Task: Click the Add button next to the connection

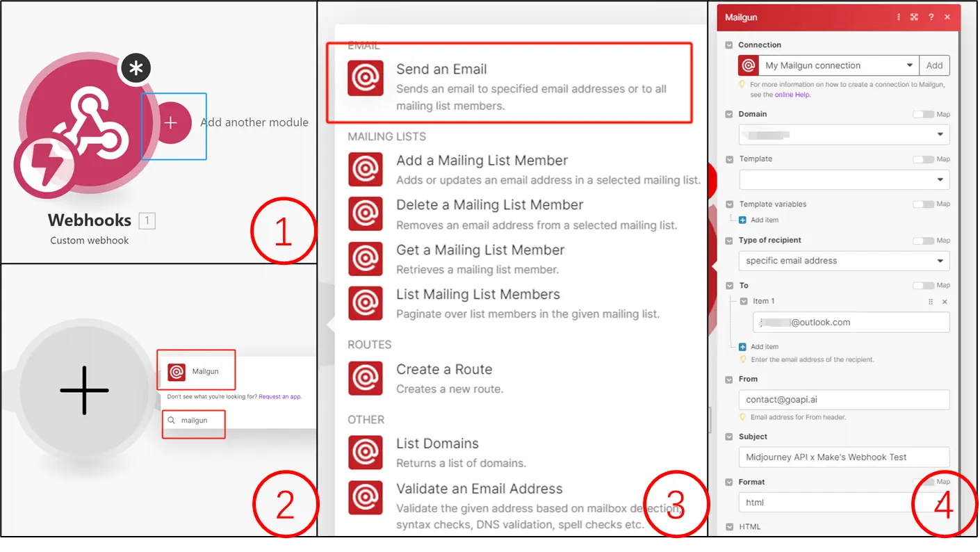Action: click(935, 65)
